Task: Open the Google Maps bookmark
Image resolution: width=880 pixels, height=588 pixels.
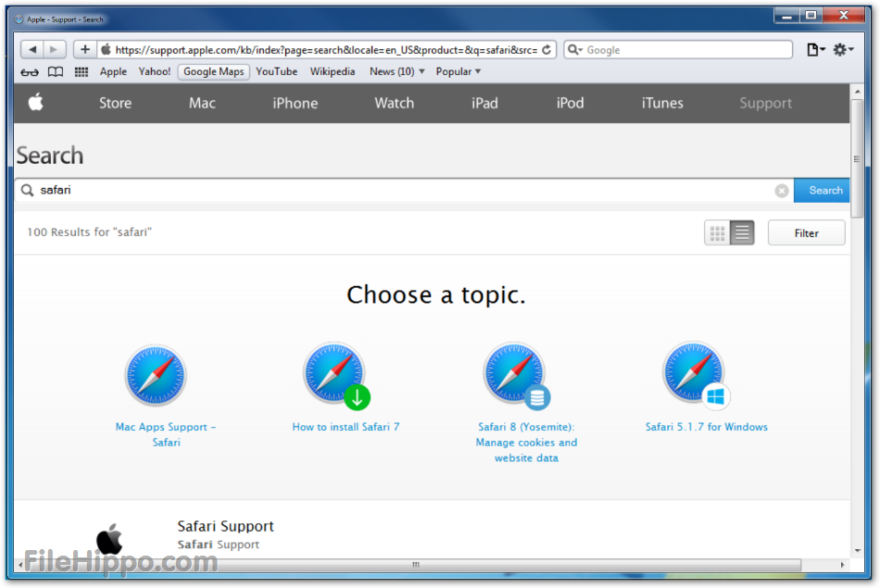Action: 214,72
